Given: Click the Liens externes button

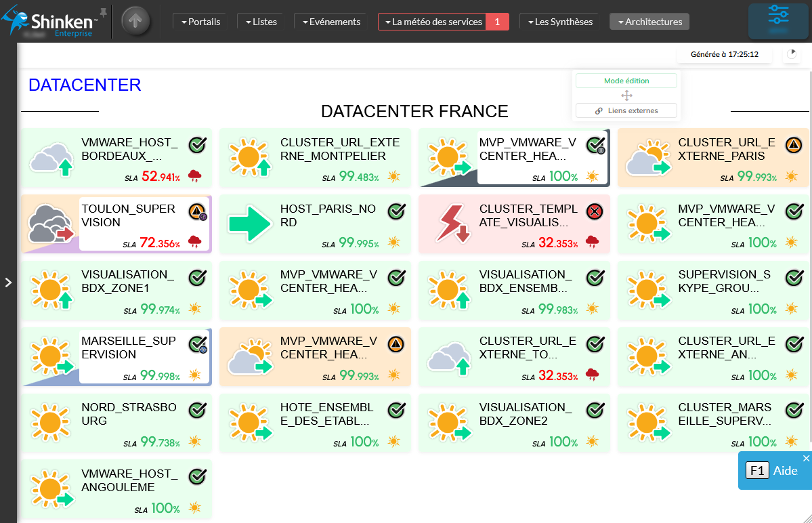Looking at the screenshot, I should [x=626, y=110].
